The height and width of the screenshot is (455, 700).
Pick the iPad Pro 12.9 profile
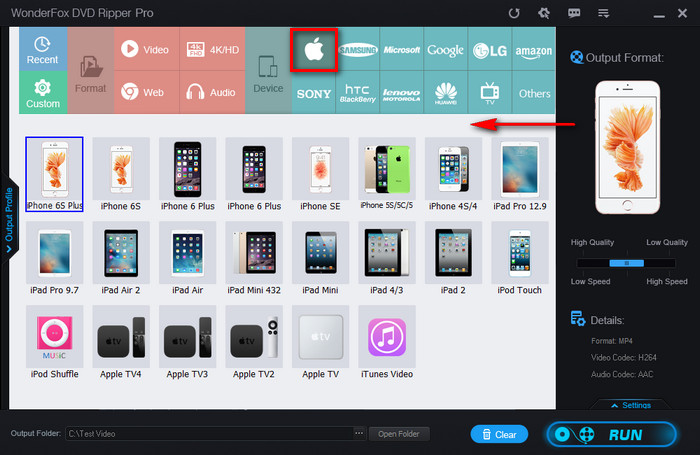tap(520, 174)
